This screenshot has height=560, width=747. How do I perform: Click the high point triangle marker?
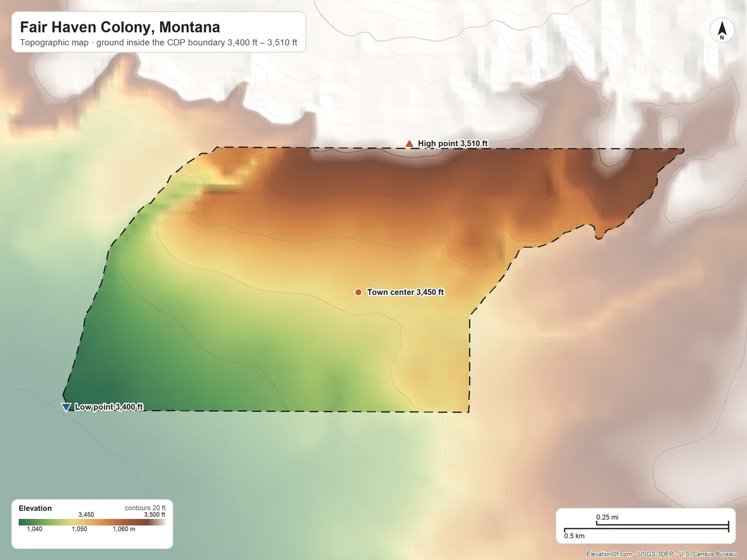(x=409, y=144)
